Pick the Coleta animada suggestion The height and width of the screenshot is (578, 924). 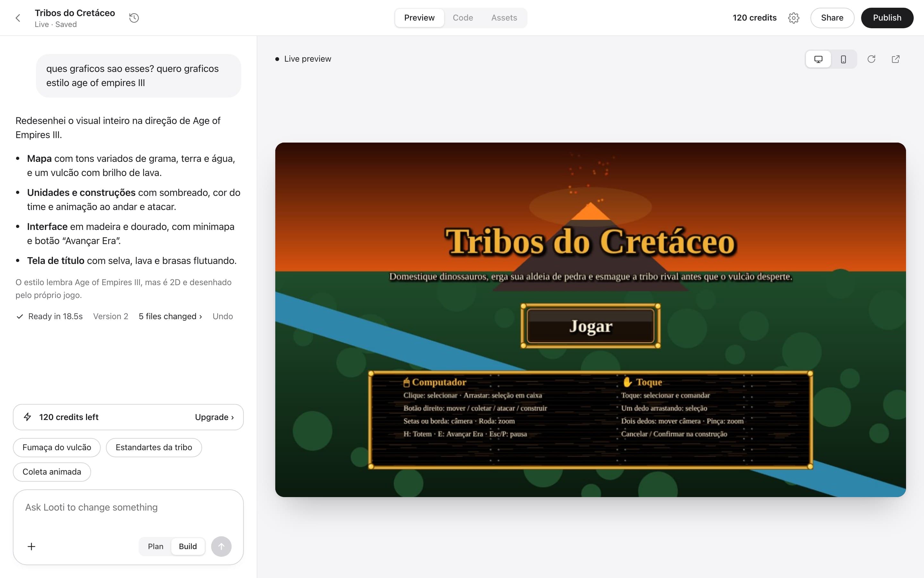[x=52, y=472]
